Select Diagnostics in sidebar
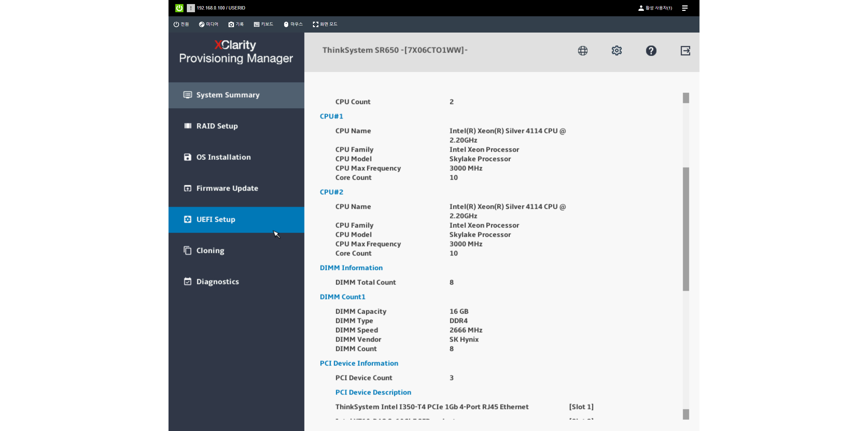This screenshot has width=868, height=431. click(x=217, y=281)
